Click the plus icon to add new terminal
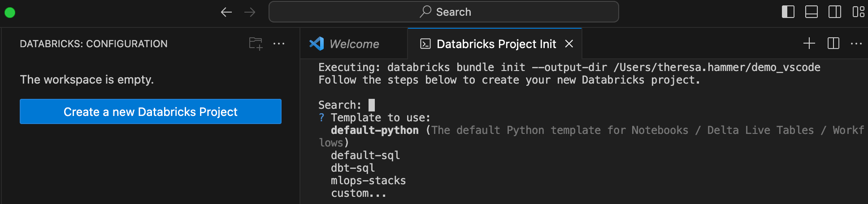The width and height of the screenshot is (868, 204). [809, 44]
